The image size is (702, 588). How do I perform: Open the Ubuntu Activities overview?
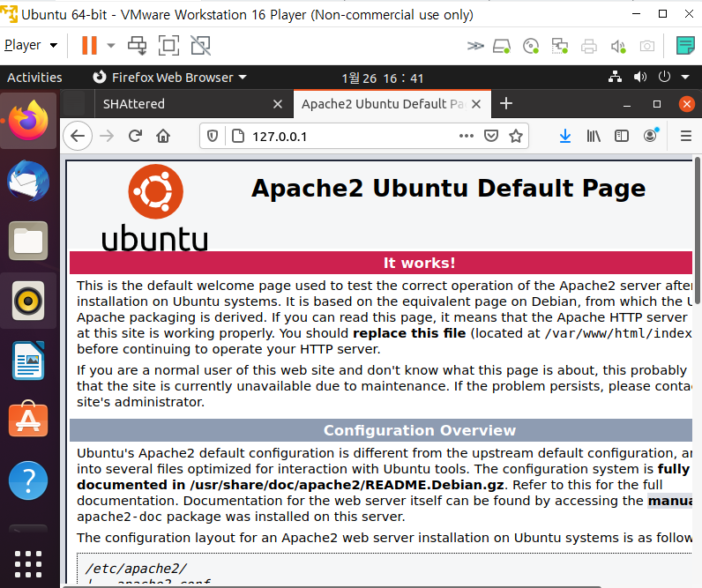coord(34,78)
